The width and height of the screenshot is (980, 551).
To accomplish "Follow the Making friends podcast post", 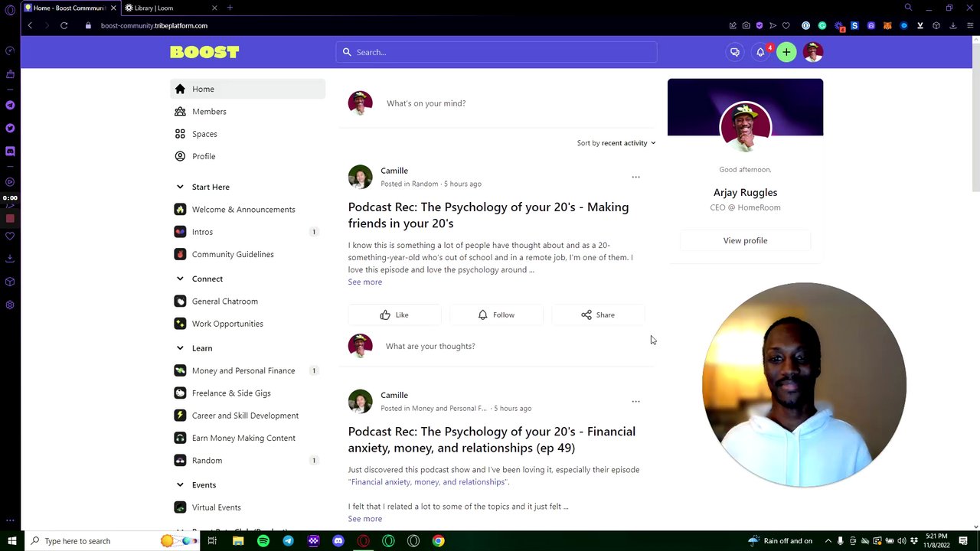I will click(496, 315).
